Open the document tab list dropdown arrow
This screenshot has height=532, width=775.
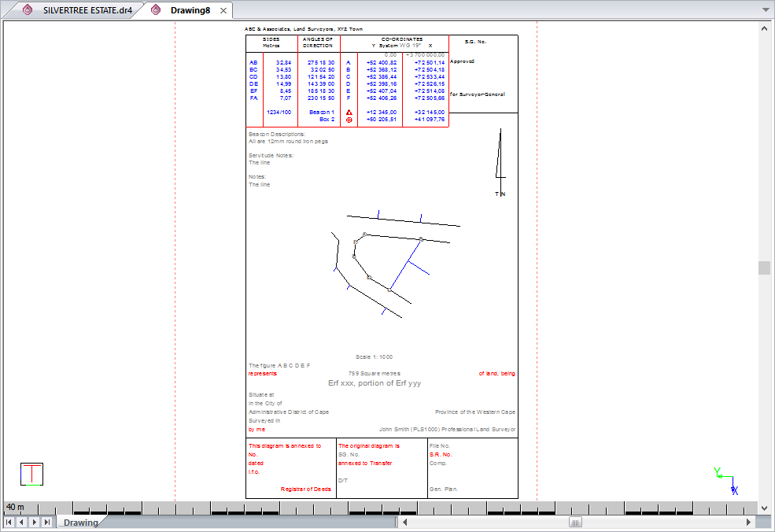click(765, 10)
